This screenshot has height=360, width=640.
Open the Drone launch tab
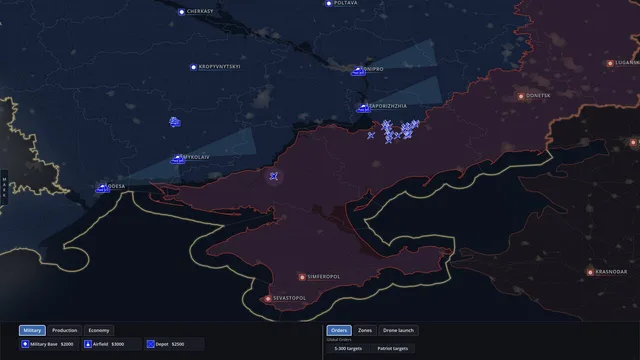(x=398, y=330)
